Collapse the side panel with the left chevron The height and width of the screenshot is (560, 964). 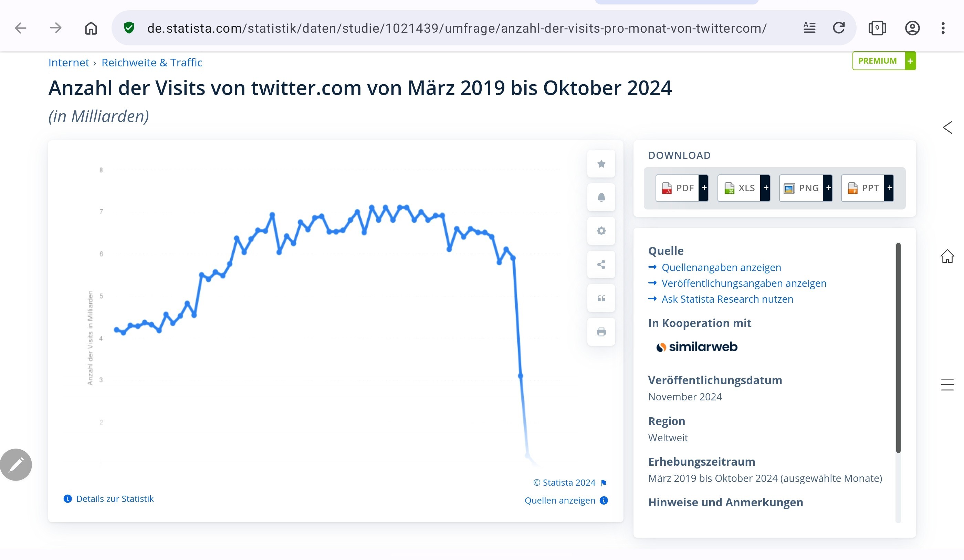(x=947, y=127)
